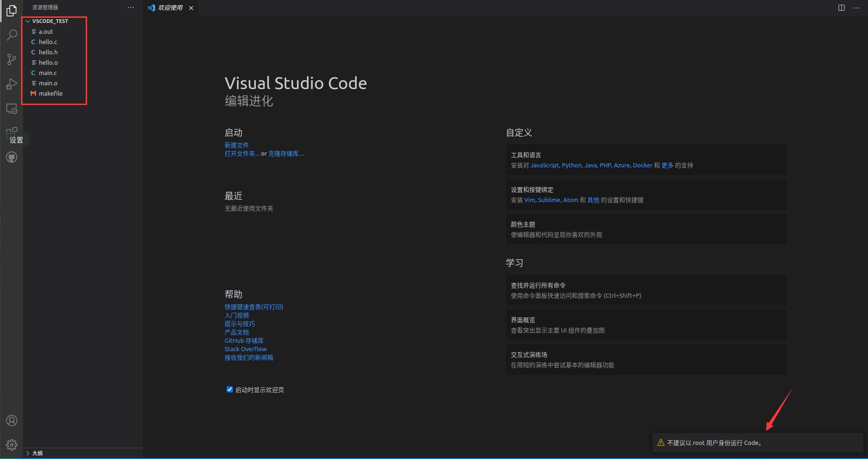The image size is (868, 459).
Task: Open 界面概览 card
Action: click(646, 325)
